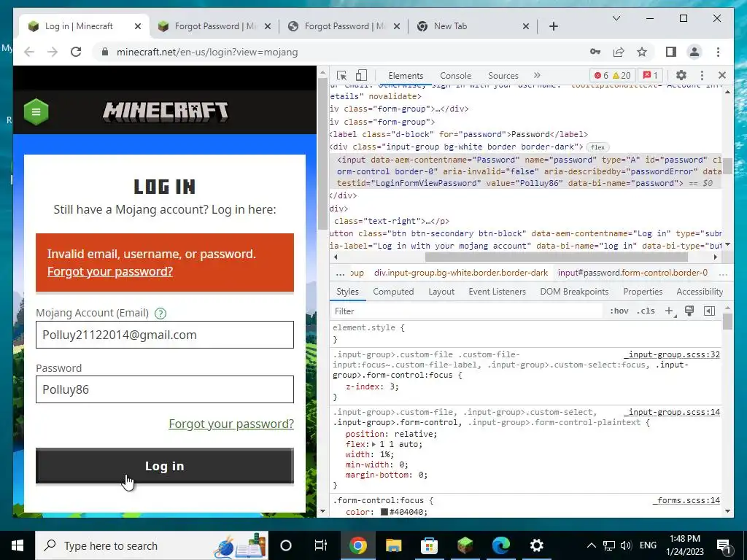
Task: Open DevTools three-dot customize menu
Action: click(702, 75)
